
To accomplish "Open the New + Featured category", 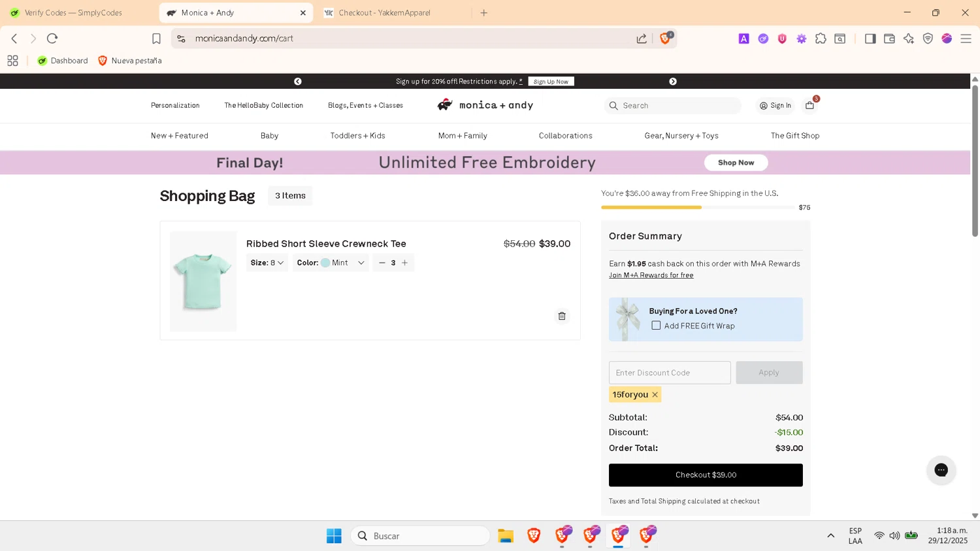I will tap(180, 136).
